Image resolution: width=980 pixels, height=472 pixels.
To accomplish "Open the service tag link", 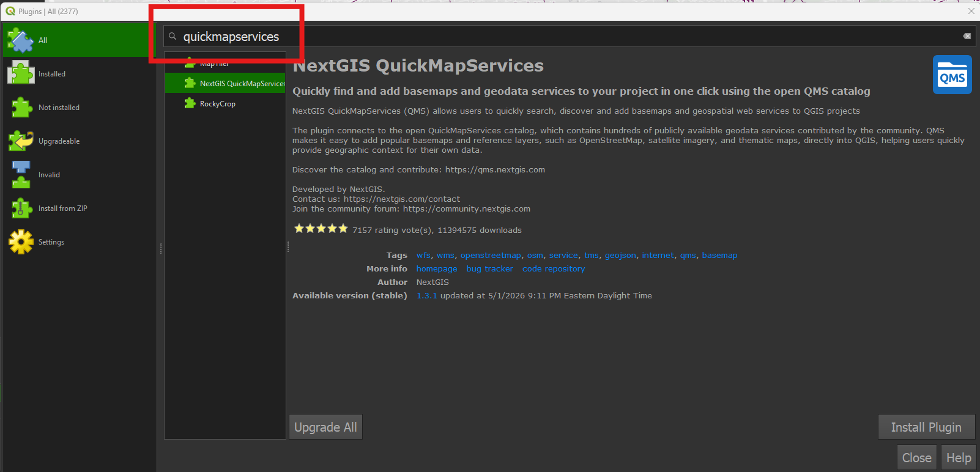I will pos(563,256).
